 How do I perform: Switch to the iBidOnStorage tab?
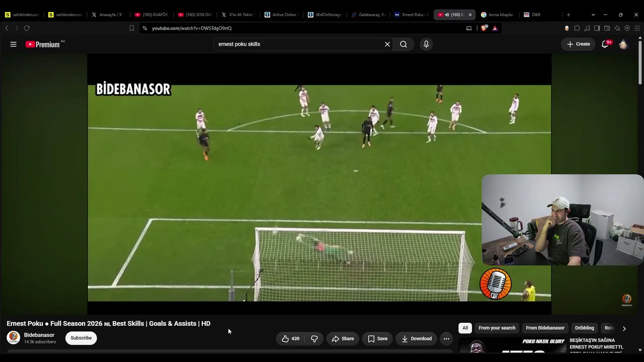coord(325,15)
